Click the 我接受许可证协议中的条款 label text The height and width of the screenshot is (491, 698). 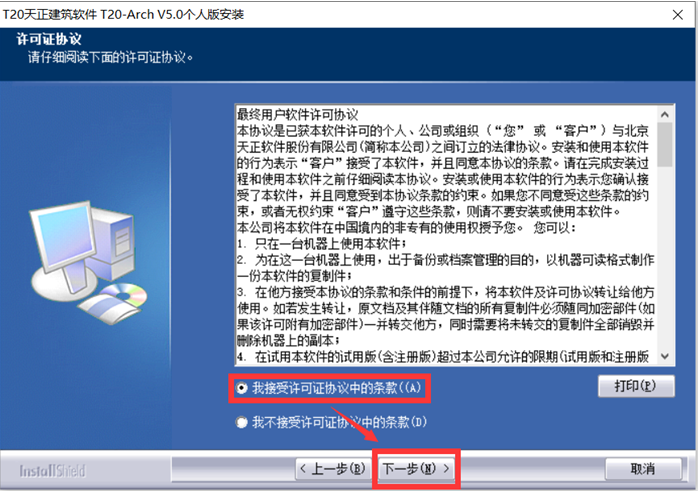pos(337,388)
